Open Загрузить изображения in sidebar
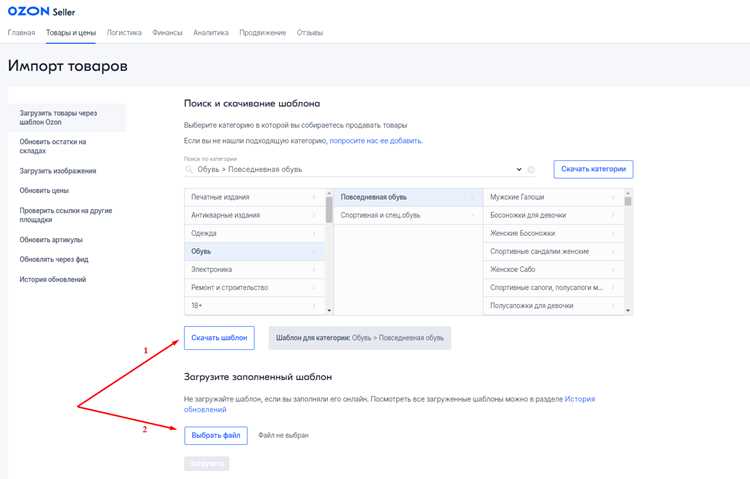 pos(58,171)
